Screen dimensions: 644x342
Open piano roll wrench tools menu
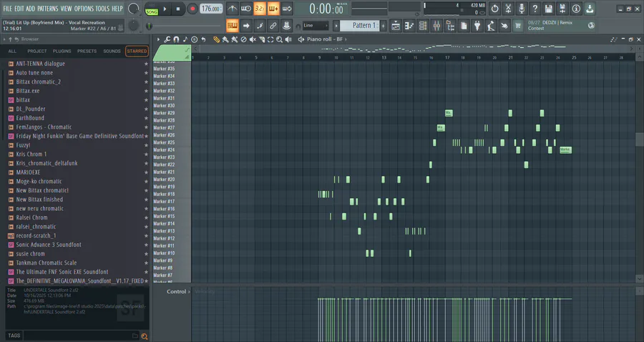coord(167,39)
